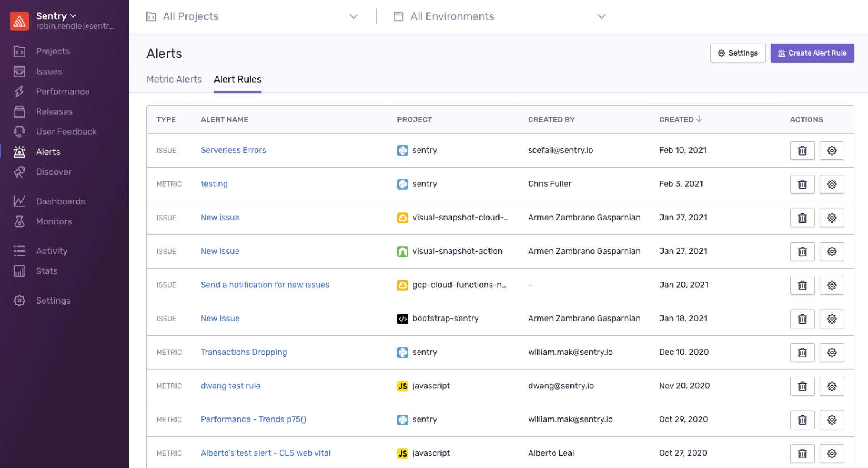868x468 pixels.
Task: Open the Releases sidebar section
Action: pyautogui.click(x=54, y=111)
